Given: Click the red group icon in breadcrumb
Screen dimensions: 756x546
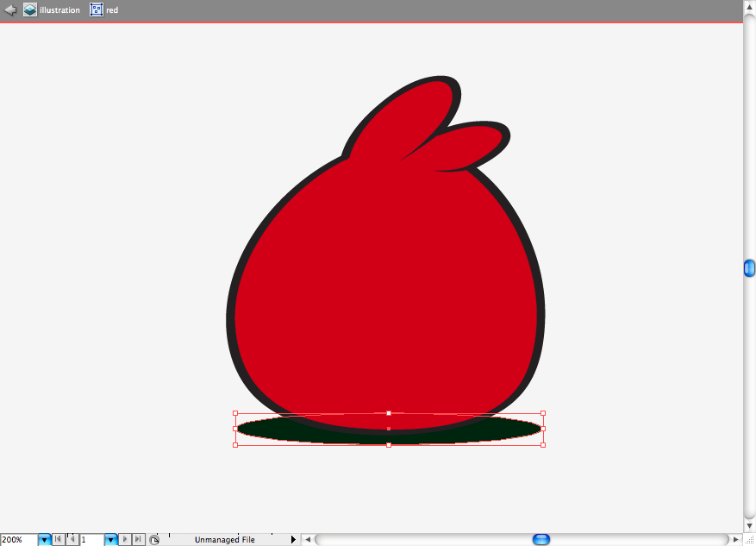Looking at the screenshot, I should click(x=97, y=9).
